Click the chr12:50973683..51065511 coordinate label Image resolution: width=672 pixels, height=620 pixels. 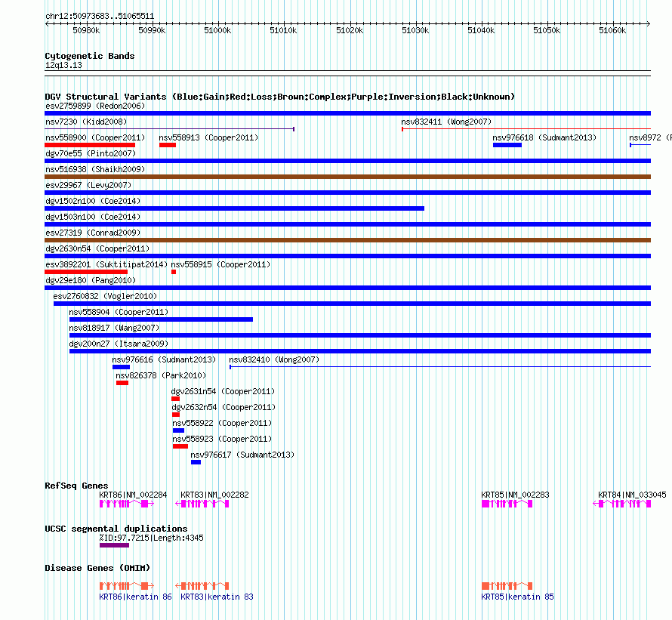point(100,17)
